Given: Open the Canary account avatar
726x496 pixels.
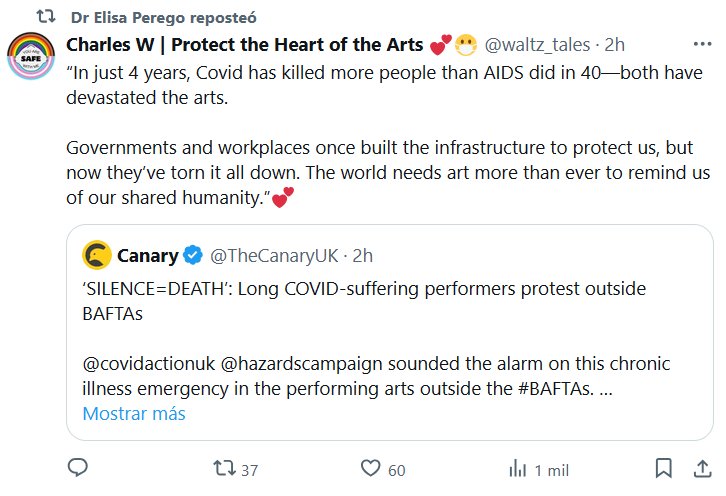Looking at the screenshot, I should (x=96, y=256).
